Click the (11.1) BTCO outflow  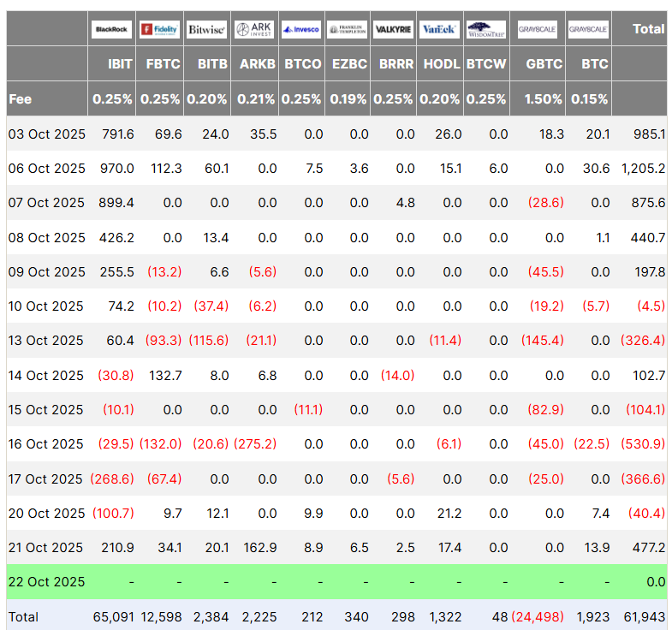coord(308,410)
